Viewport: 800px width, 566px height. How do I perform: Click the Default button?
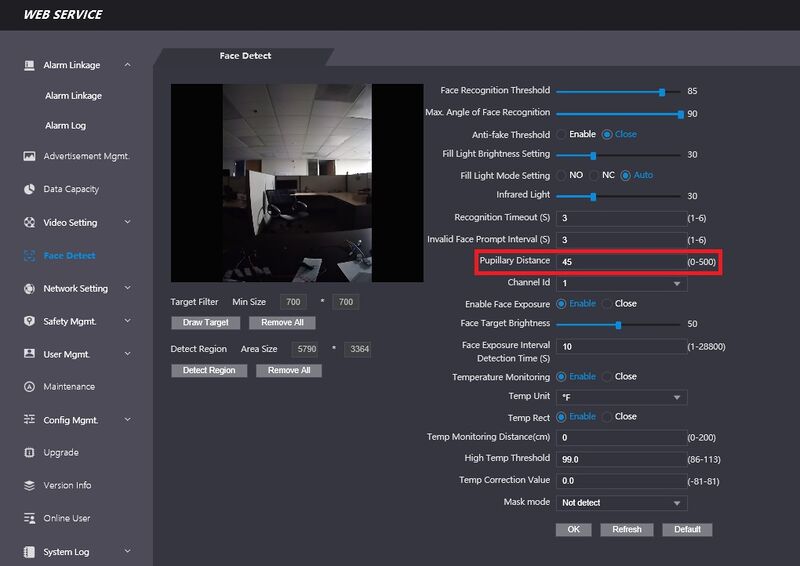coord(687,530)
